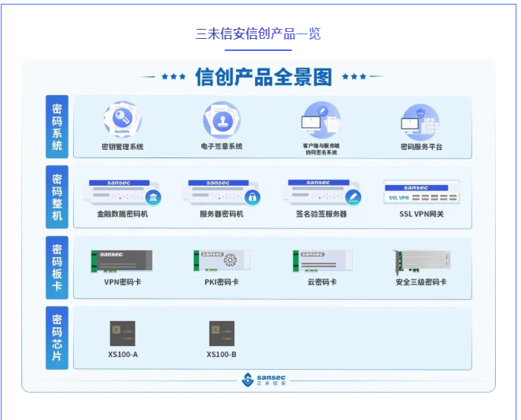Click the sansec 三未信安 logo at bottom
The width and height of the screenshot is (521, 420).
264,379
